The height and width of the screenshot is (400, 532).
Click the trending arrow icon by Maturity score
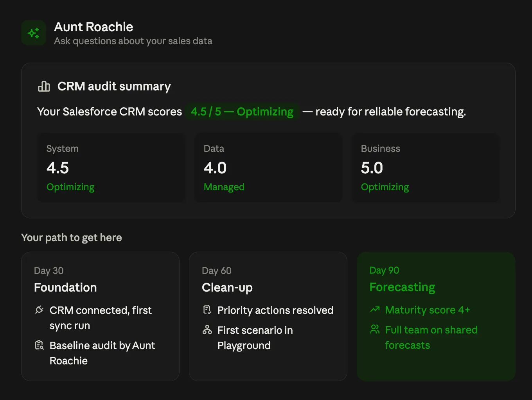(375, 310)
